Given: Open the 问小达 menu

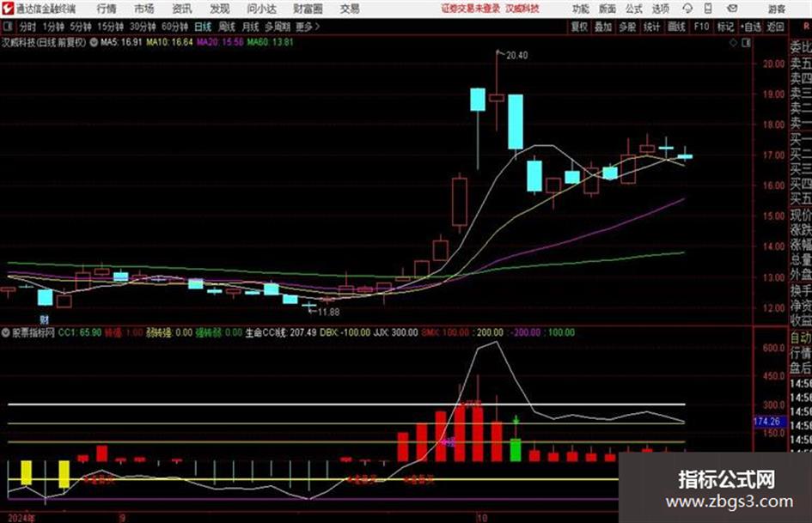Looking at the screenshot, I should point(261,9).
